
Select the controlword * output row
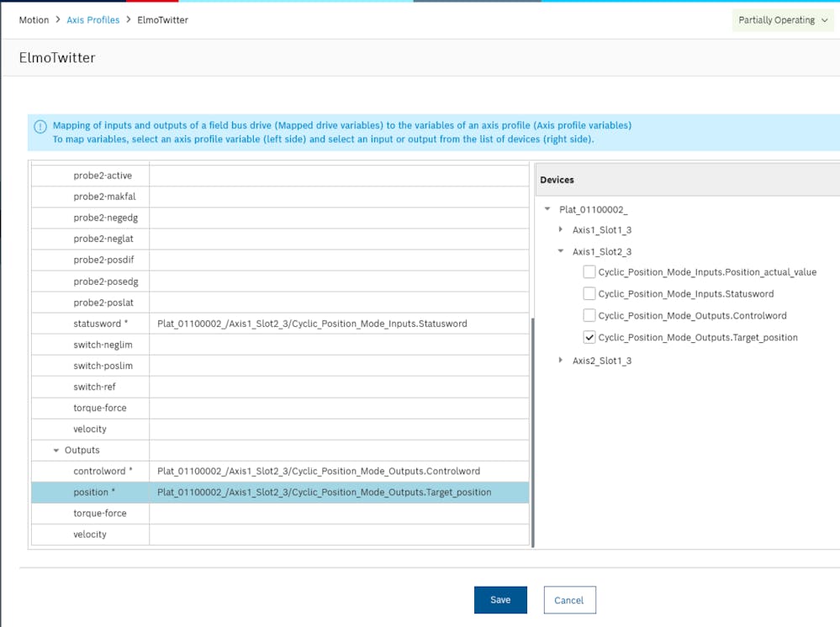coord(280,472)
